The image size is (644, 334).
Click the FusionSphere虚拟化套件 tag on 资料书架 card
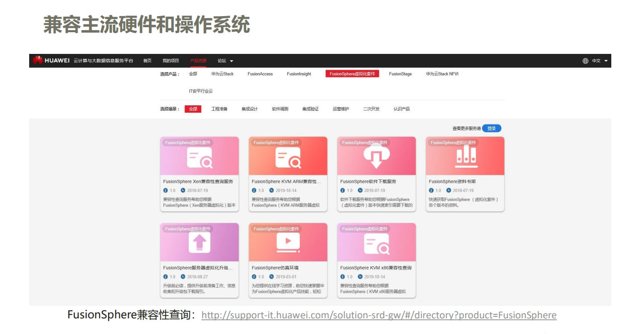tap(453, 143)
